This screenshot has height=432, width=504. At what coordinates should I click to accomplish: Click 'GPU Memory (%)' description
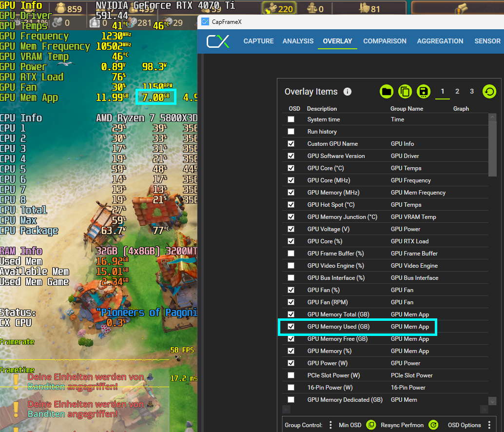(x=329, y=351)
